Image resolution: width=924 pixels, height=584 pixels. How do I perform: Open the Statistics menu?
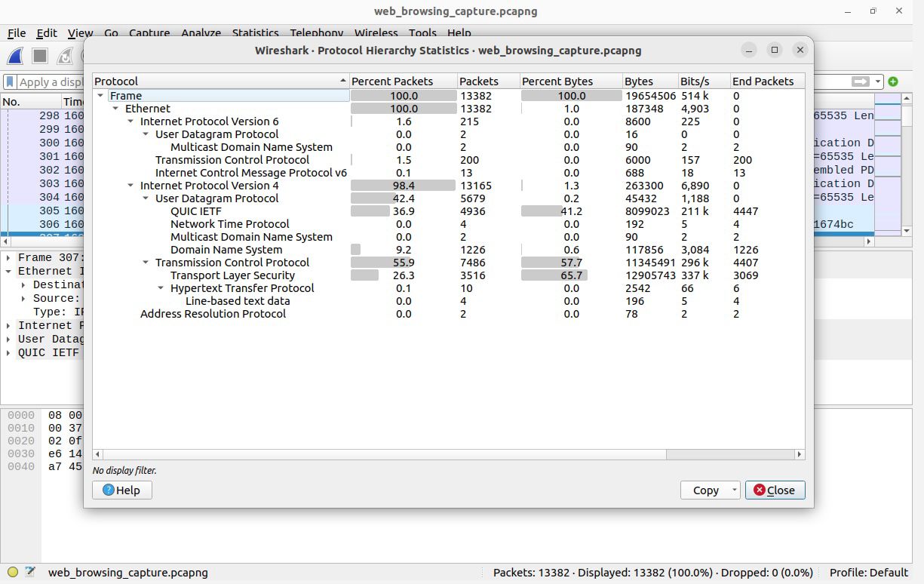[255, 33]
